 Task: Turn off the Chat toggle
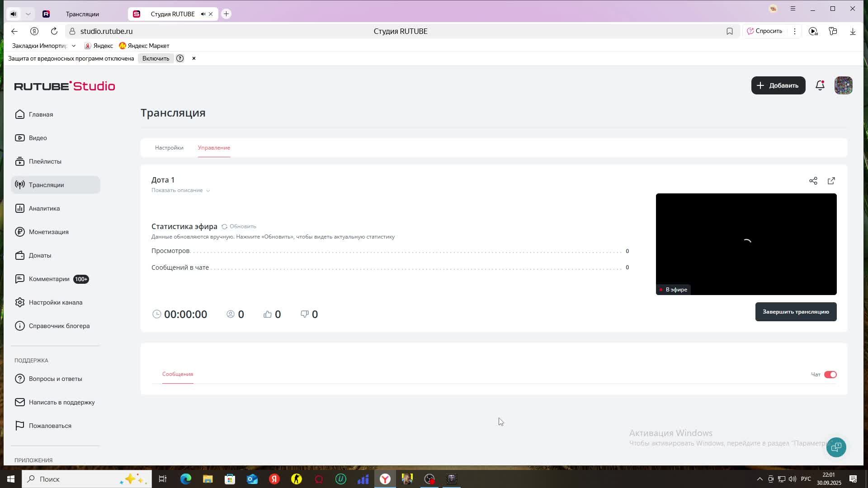point(830,375)
